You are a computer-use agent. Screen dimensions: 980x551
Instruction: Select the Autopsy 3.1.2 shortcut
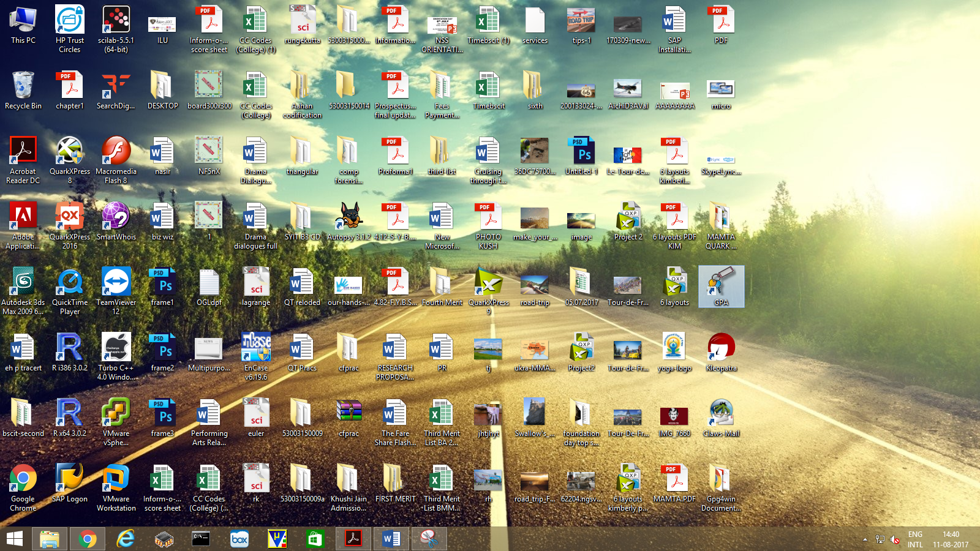(349, 218)
